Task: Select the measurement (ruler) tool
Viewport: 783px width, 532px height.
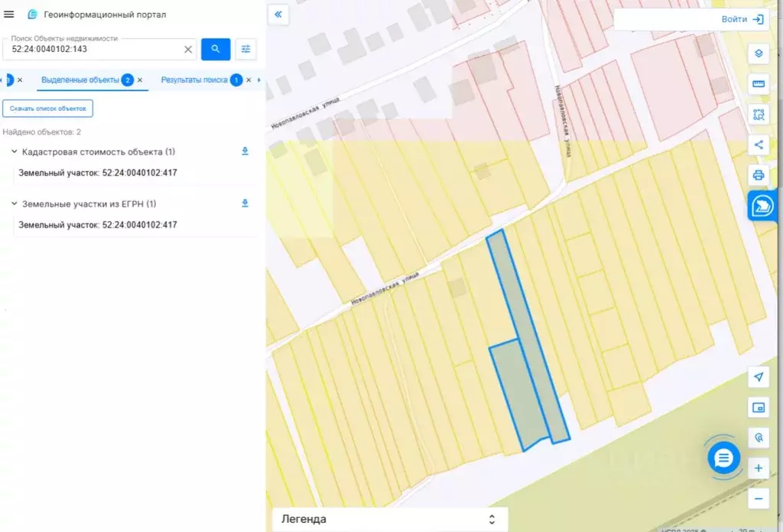Action: pyautogui.click(x=759, y=84)
